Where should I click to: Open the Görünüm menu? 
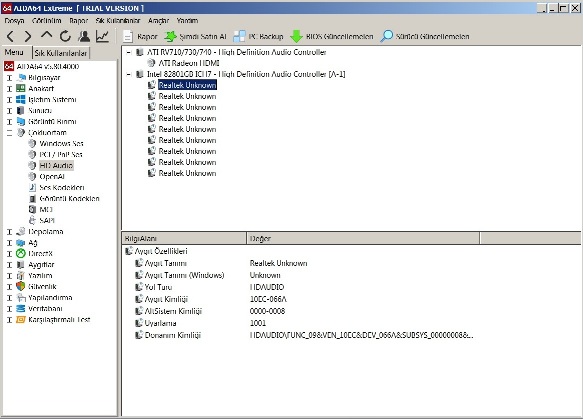click(x=47, y=20)
